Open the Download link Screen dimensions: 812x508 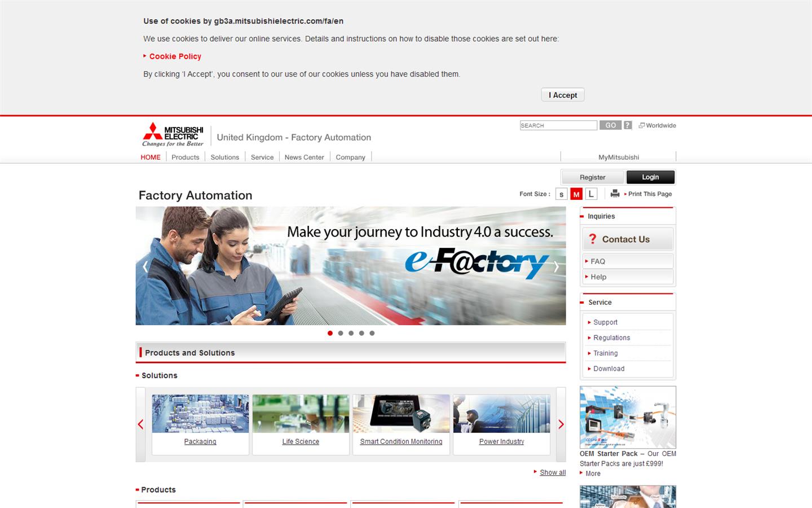(x=609, y=369)
